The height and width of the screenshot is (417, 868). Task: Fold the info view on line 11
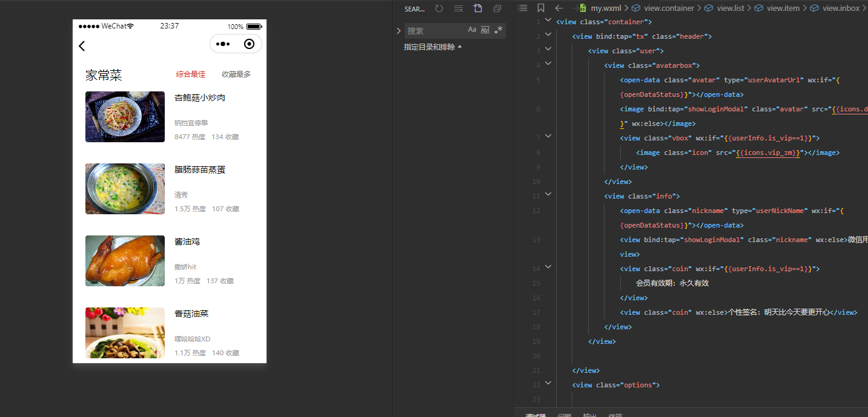548,194
